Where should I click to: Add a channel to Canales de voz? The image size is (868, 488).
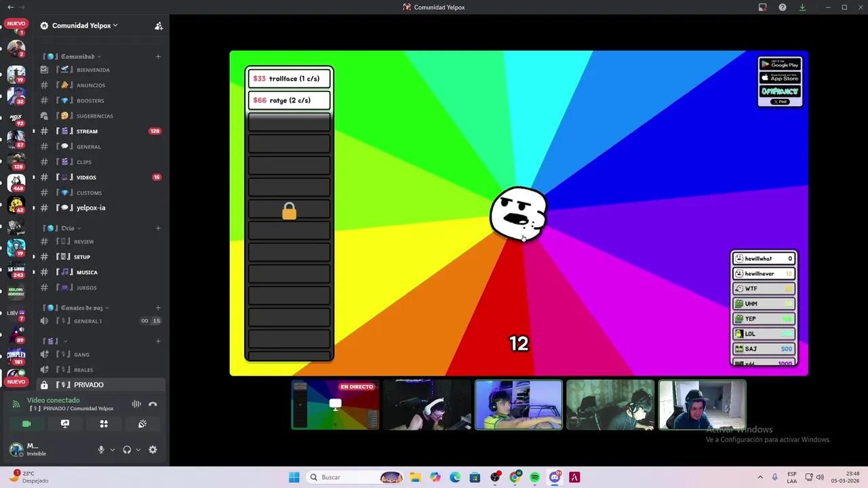click(x=158, y=308)
